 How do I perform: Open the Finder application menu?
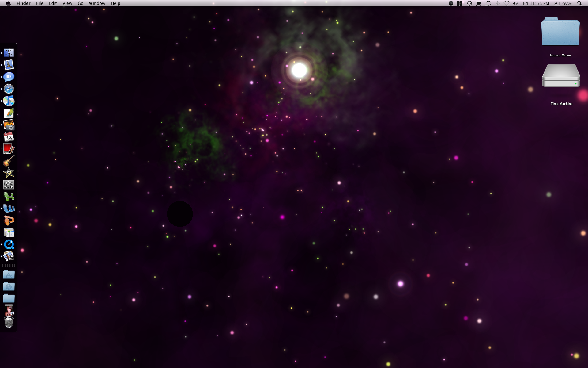point(24,3)
